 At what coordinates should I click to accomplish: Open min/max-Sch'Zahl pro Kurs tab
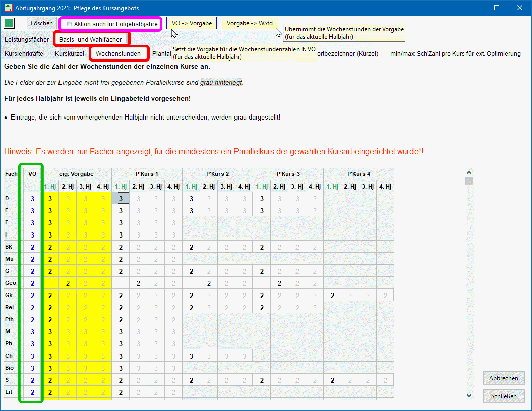[455, 54]
